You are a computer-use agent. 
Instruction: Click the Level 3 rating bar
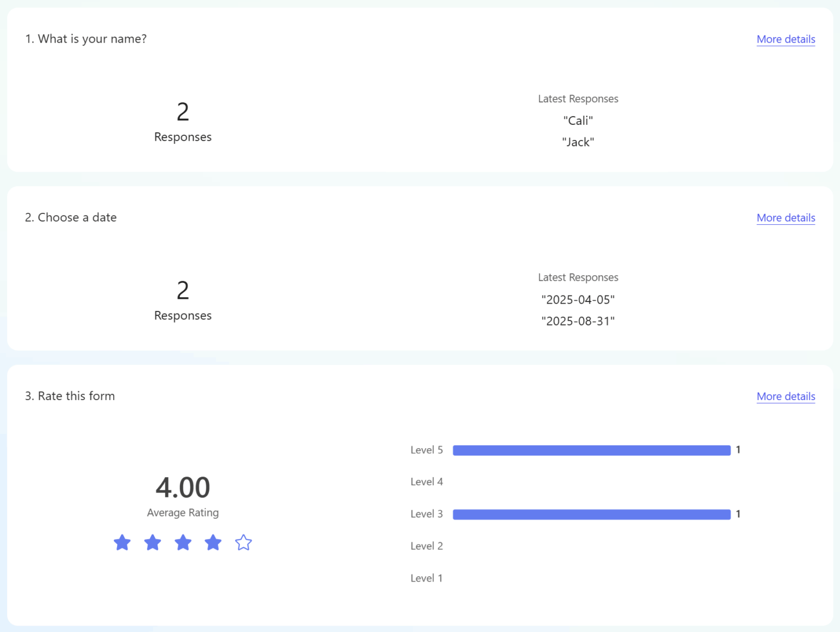click(591, 514)
